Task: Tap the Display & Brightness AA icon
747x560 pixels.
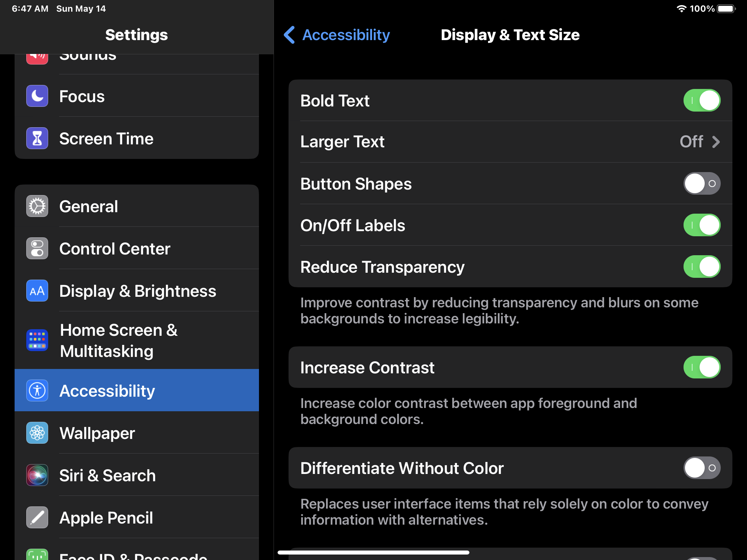Action: (37, 291)
